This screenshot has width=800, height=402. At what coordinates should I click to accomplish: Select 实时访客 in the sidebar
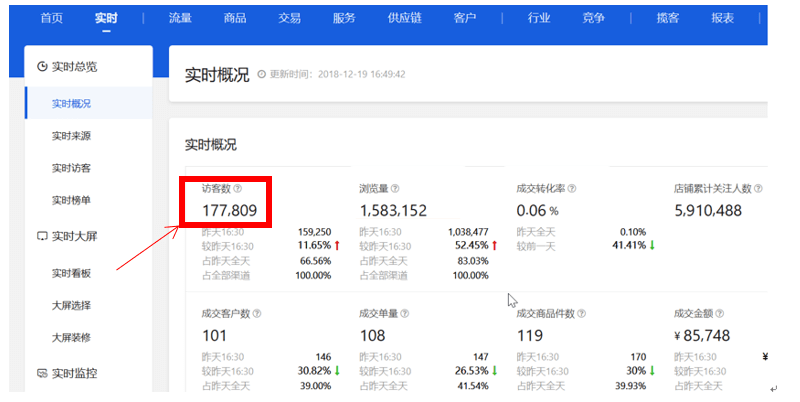pyautogui.click(x=71, y=168)
